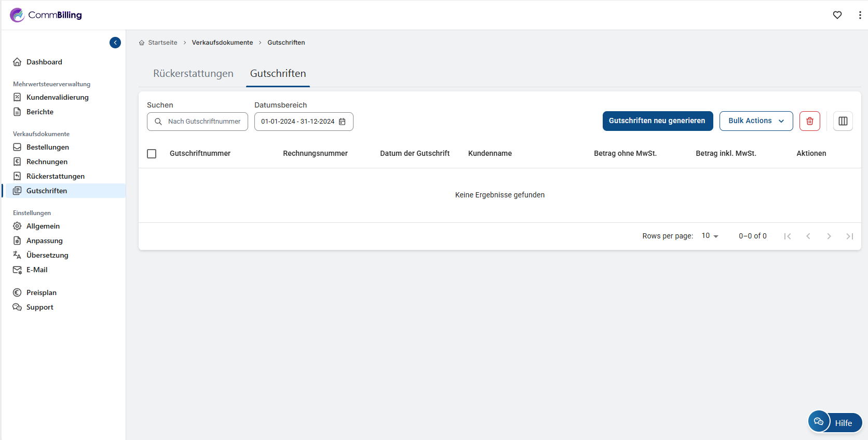Click the Nach Gutschriftnummer search field
Image resolution: width=868 pixels, height=440 pixels.
(x=204, y=122)
